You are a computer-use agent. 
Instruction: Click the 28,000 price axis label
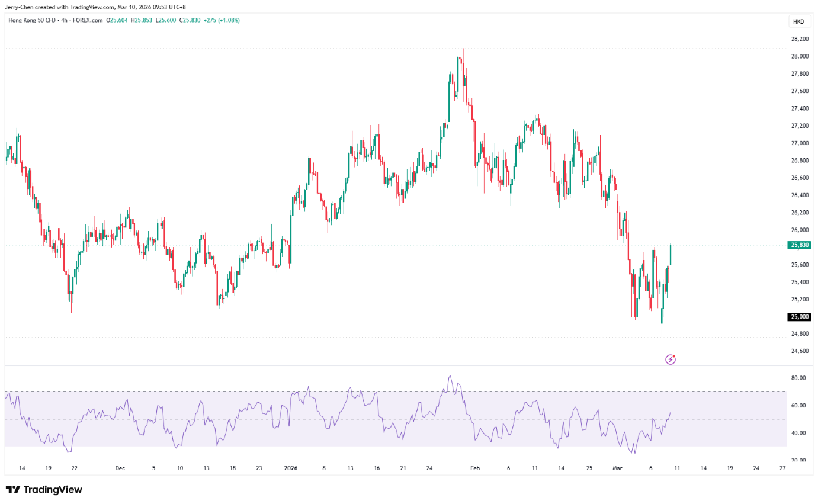click(x=800, y=56)
